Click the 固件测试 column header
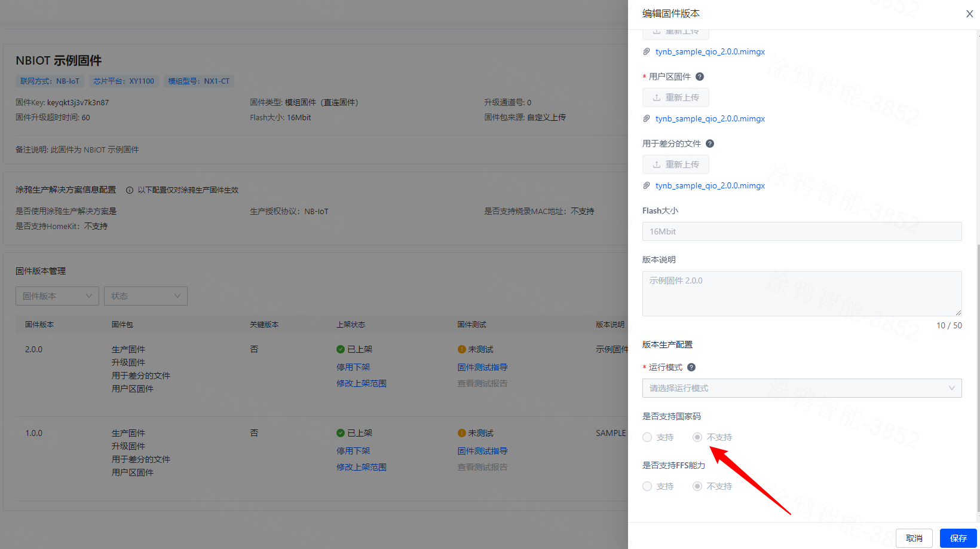Screen dimensions: 980x549 pos(472,325)
